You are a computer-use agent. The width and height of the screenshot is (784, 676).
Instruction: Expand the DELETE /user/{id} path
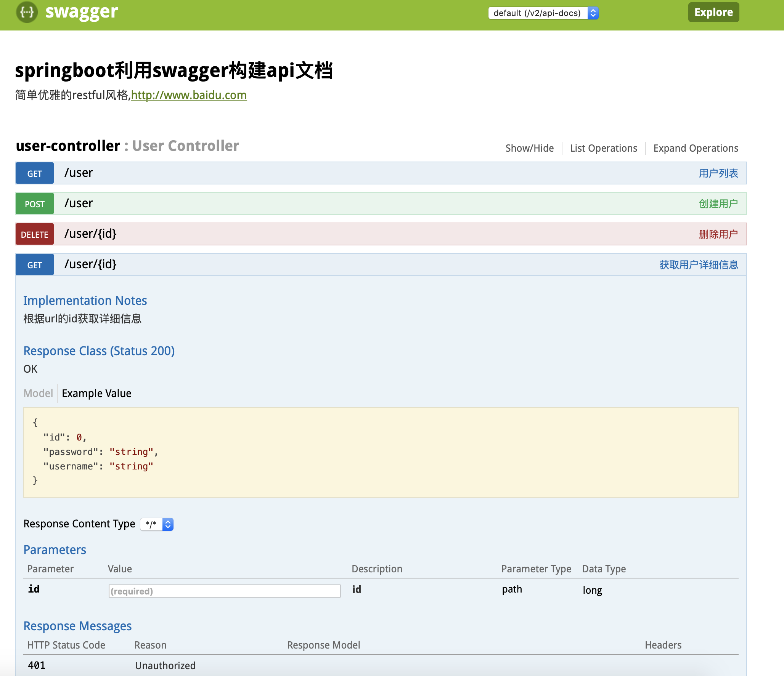click(x=90, y=234)
